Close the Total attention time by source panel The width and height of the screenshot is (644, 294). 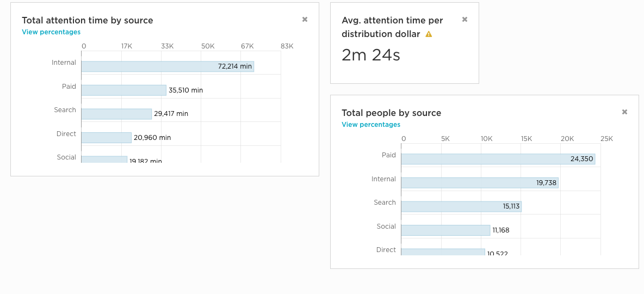pos(305,20)
